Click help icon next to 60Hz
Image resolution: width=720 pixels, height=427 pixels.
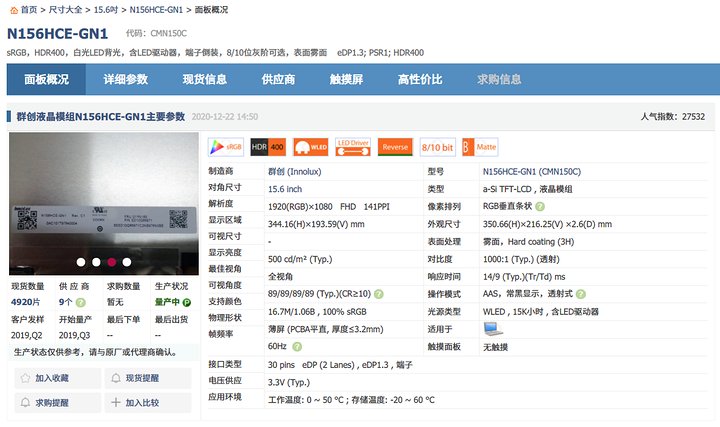[x=295, y=346]
